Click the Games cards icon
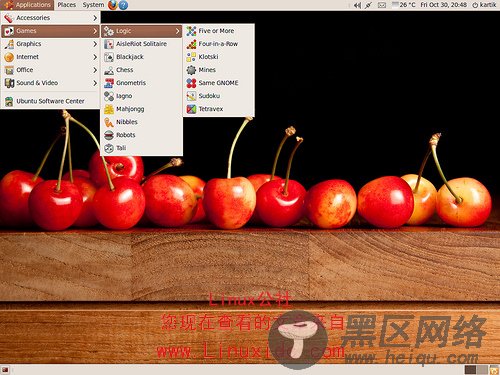The image size is (500, 375). [9, 31]
